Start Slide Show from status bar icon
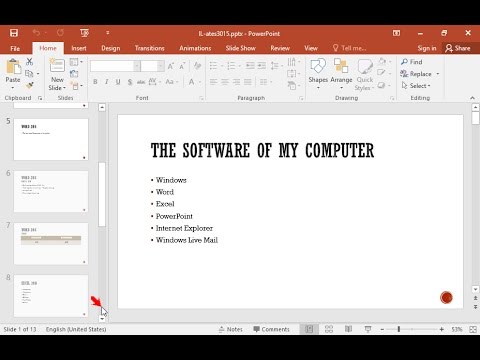Screen dimensions: 480x360 click(368, 329)
